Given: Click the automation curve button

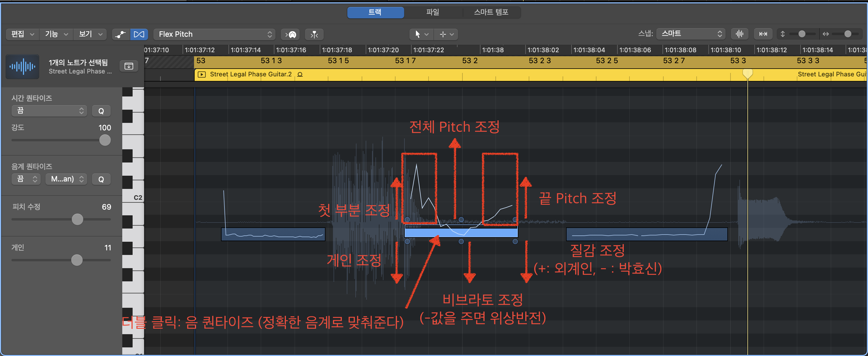Looking at the screenshot, I should coord(120,34).
